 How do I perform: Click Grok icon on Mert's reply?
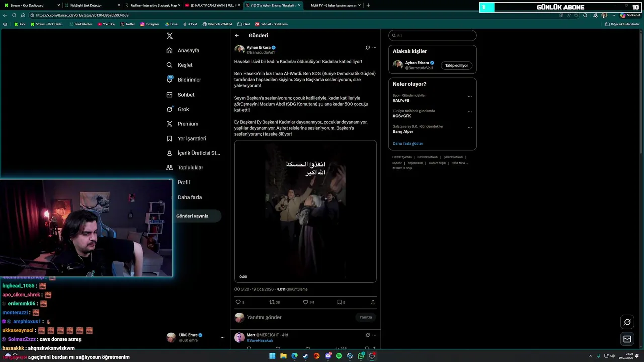[367, 335]
